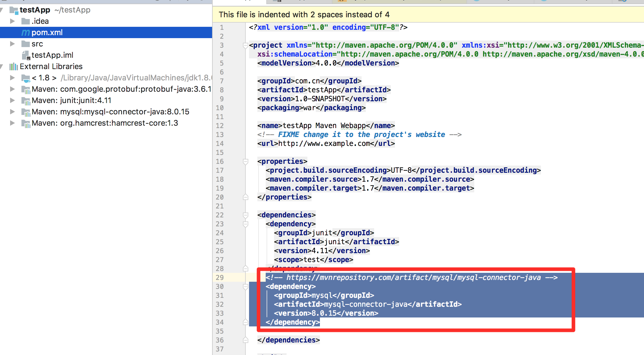The image size is (644, 355).
Task: Fold the junit dependency block at line 23
Action: (245, 224)
